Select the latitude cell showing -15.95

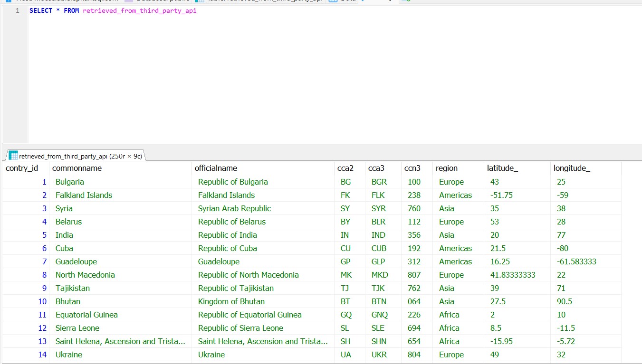pyautogui.click(x=517, y=341)
